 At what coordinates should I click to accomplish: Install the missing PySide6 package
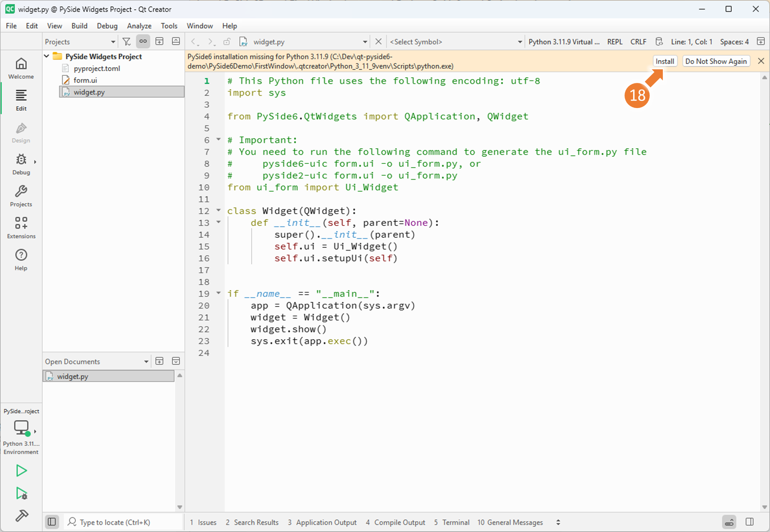665,61
